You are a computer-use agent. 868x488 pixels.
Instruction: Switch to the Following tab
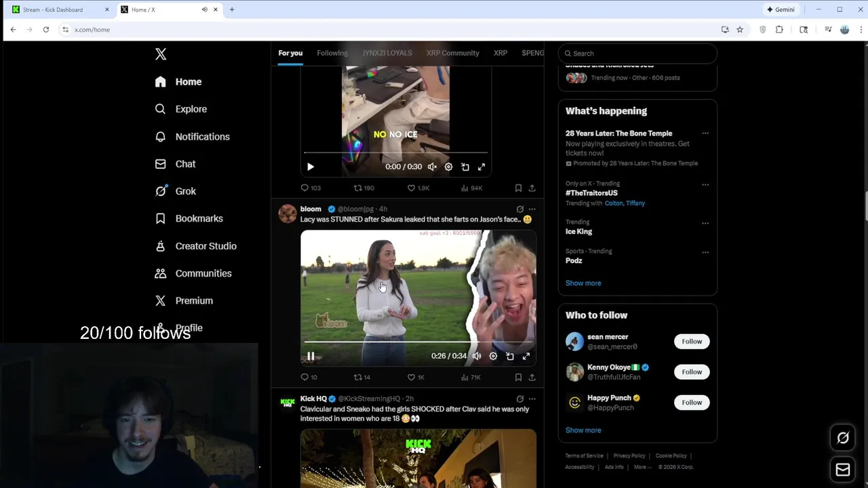(332, 53)
